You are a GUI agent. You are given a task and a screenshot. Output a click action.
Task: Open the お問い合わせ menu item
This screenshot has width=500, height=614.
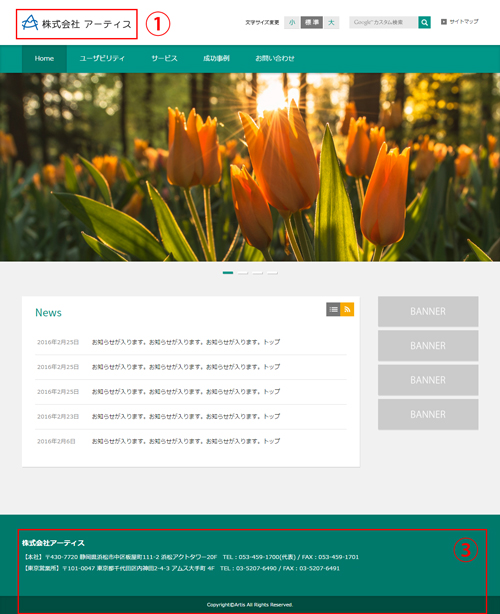click(275, 59)
